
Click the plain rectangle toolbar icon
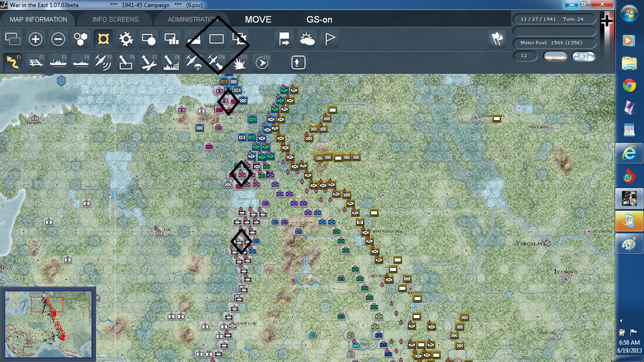216,39
